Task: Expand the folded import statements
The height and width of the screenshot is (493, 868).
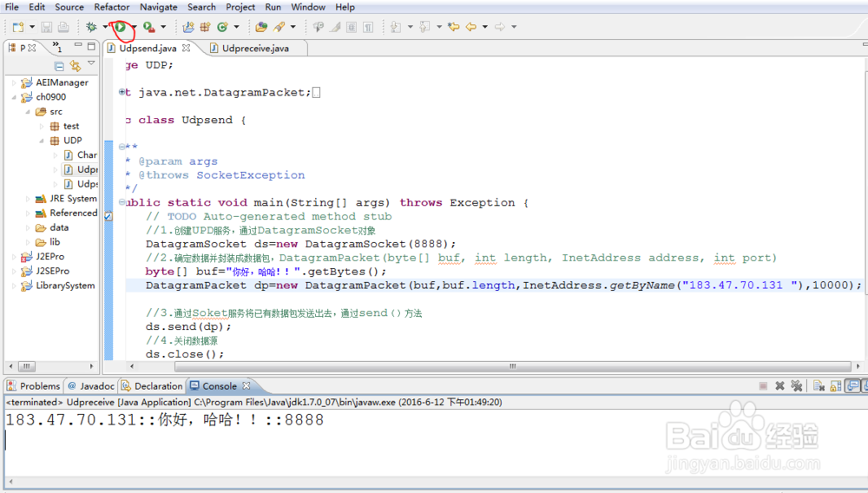Action: (x=122, y=92)
